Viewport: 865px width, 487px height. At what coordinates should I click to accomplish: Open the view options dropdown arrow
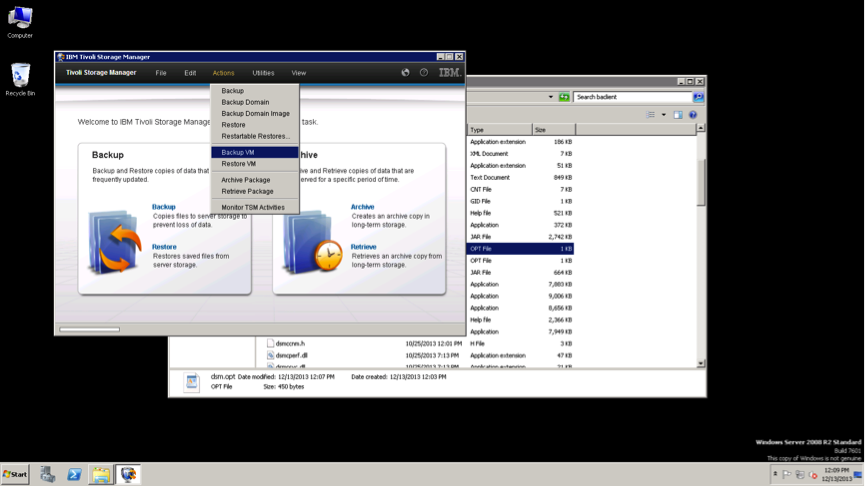pos(664,115)
